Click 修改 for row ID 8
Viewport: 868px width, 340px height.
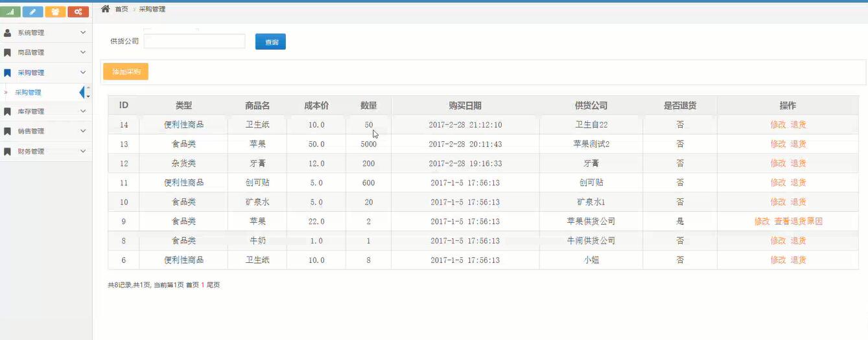(x=778, y=241)
